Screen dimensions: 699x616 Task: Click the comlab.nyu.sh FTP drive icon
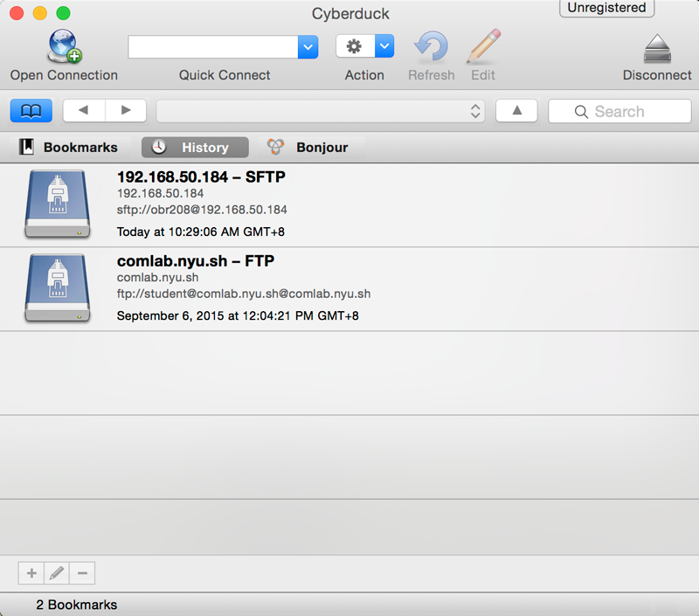tap(58, 288)
